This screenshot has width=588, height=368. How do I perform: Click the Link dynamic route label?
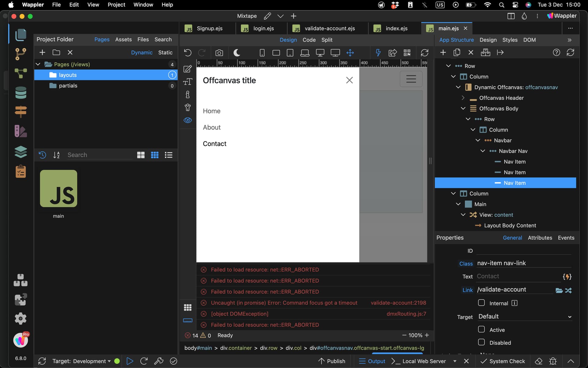click(467, 290)
